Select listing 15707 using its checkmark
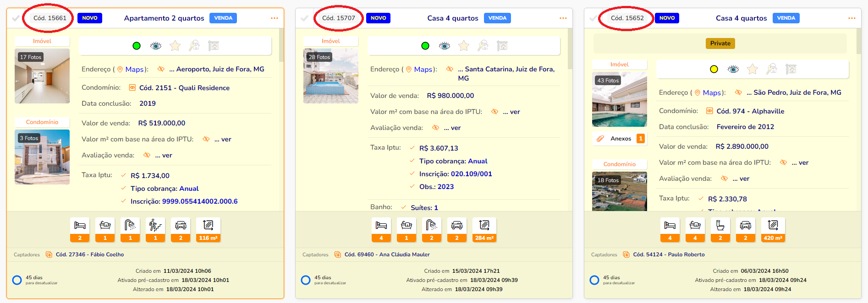Image resolution: width=868 pixels, height=303 pixels. [x=305, y=18]
